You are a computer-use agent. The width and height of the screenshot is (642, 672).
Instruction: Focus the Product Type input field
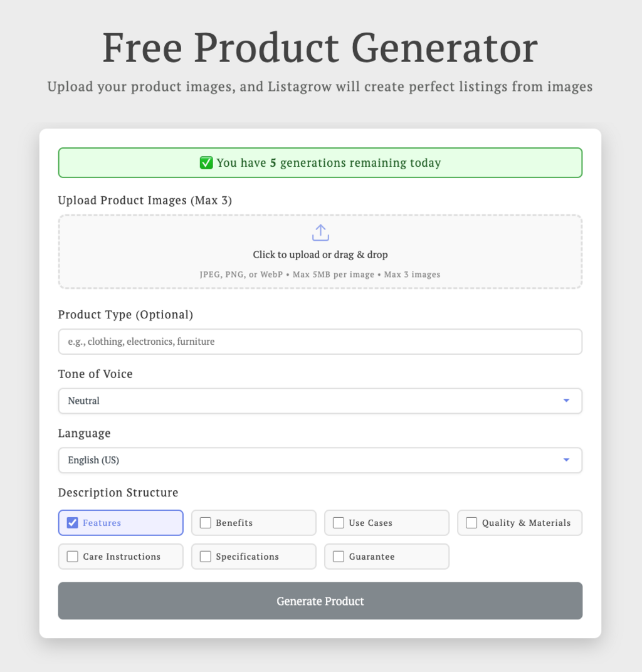(x=320, y=342)
